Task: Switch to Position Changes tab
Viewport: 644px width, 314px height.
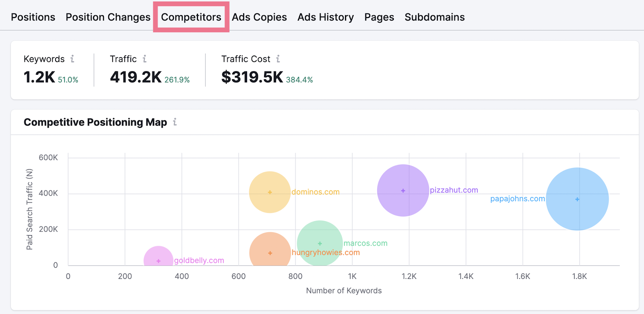Action: point(108,17)
